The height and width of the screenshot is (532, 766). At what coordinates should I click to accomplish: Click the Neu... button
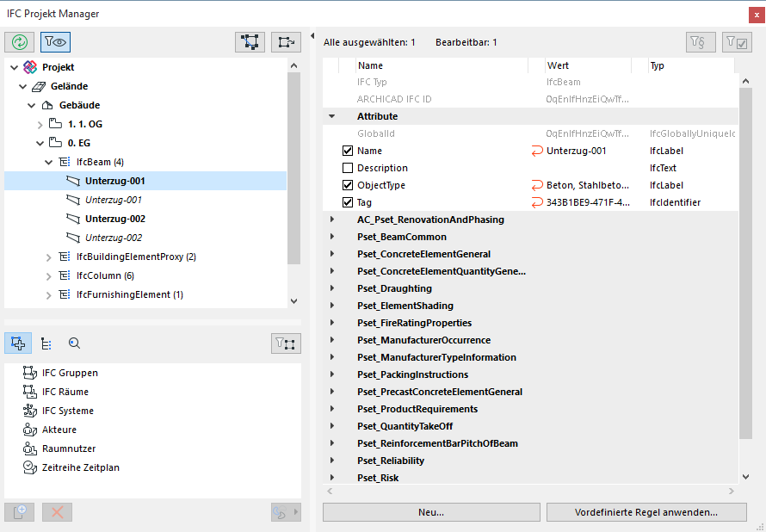point(431,512)
